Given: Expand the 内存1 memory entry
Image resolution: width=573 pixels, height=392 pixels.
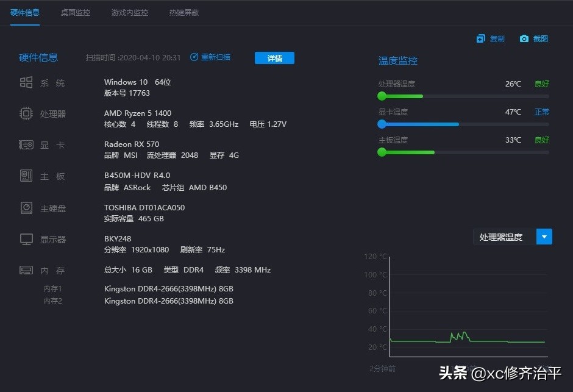Looking at the screenshot, I should coord(52,288).
